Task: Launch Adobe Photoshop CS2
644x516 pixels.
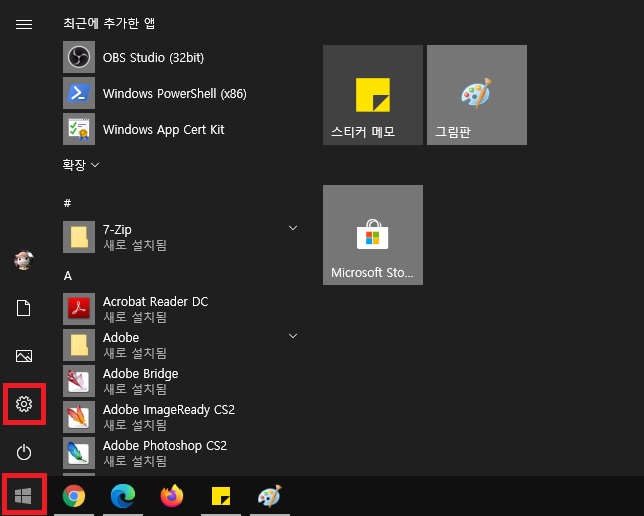Action: click(x=181, y=453)
